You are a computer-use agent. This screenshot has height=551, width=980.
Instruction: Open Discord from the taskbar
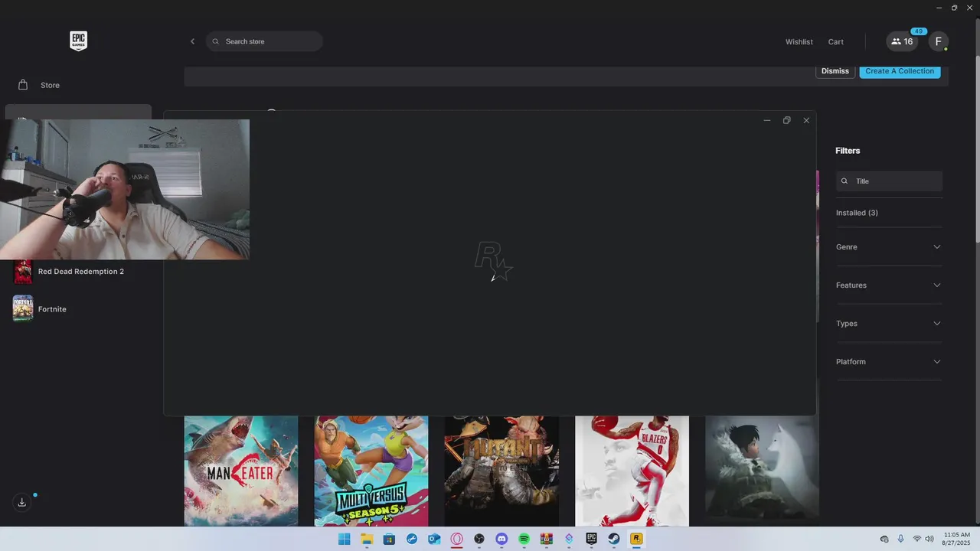tap(501, 539)
